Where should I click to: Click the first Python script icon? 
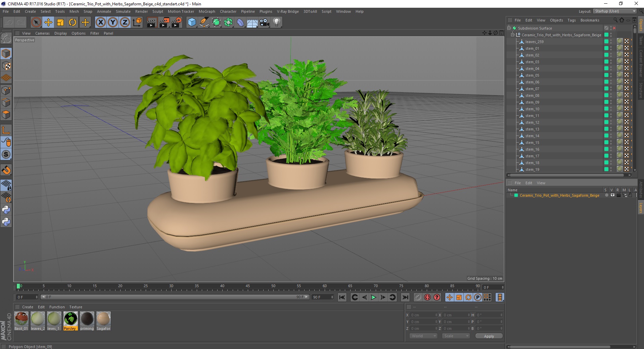coord(6,210)
